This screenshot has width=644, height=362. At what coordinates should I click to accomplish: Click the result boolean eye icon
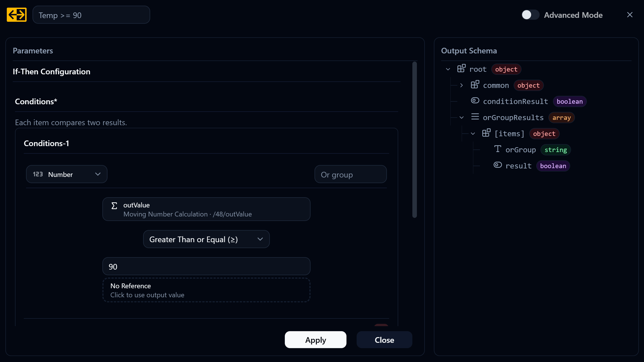pyautogui.click(x=497, y=165)
